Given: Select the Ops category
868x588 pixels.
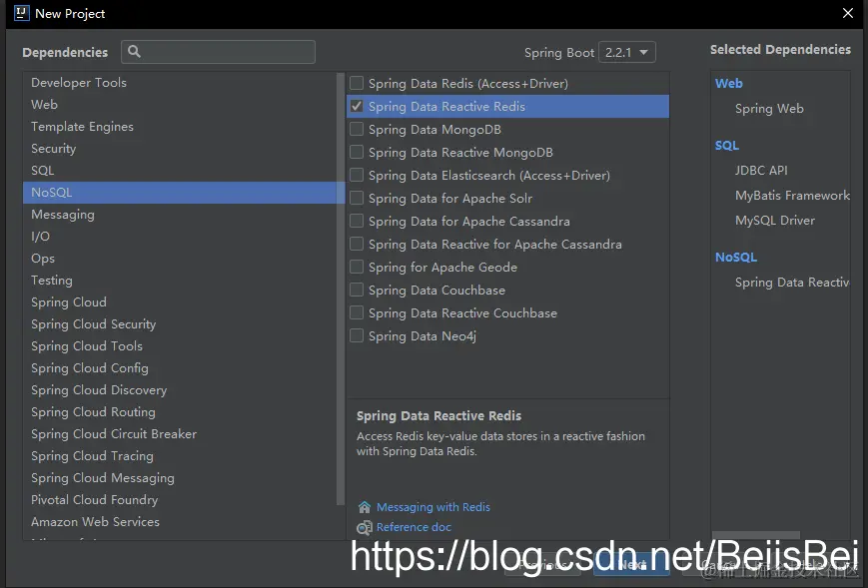Looking at the screenshot, I should point(180,259).
